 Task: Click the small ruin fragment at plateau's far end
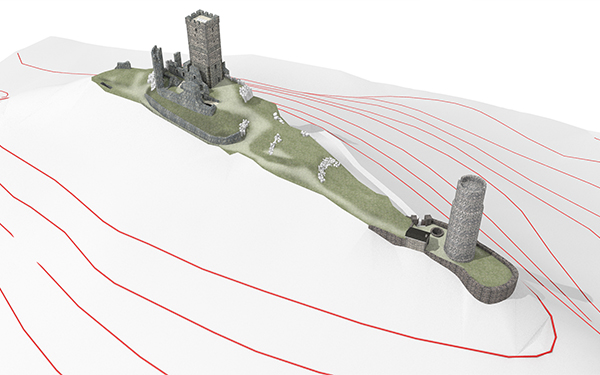click(x=123, y=64)
